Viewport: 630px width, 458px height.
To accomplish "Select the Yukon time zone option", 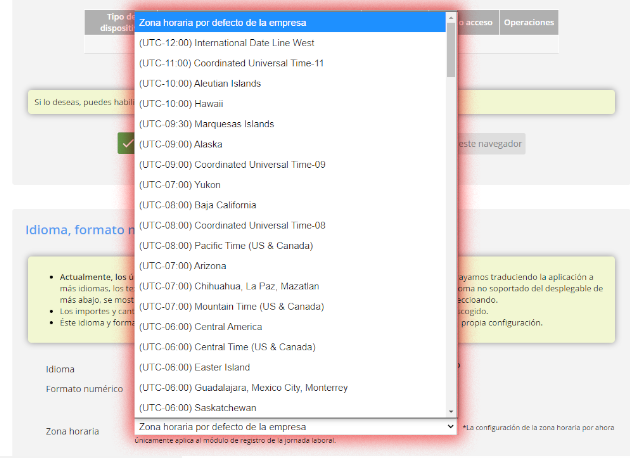I will pos(179,185).
